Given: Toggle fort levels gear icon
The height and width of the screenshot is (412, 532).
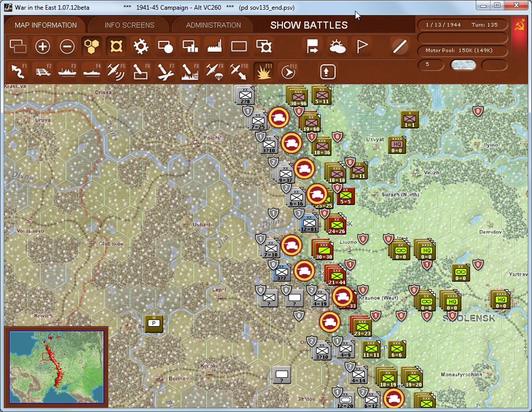Looking at the screenshot, I should [141, 47].
